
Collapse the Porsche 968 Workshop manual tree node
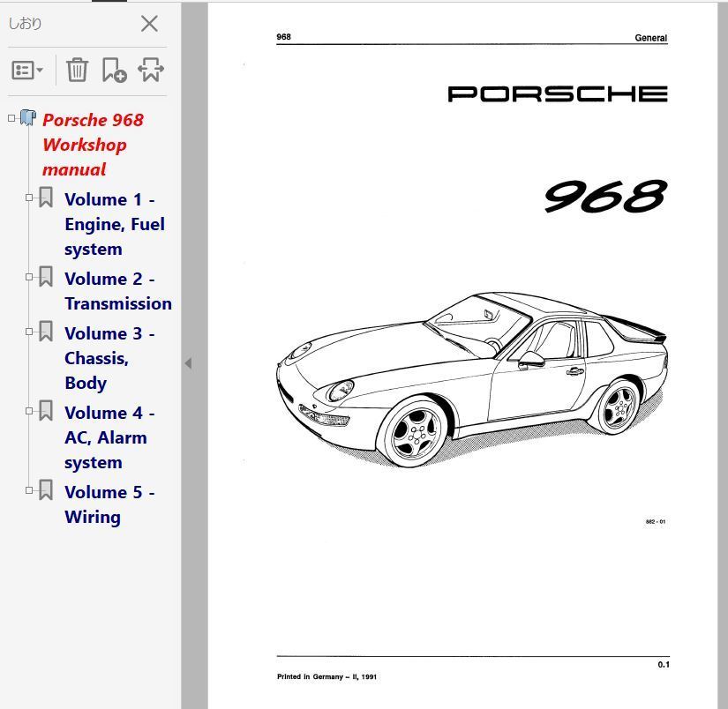click(11, 118)
